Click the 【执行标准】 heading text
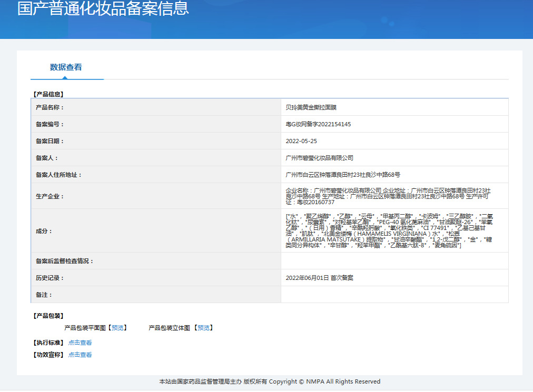The image size is (533, 392). click(x=48, y=343)
